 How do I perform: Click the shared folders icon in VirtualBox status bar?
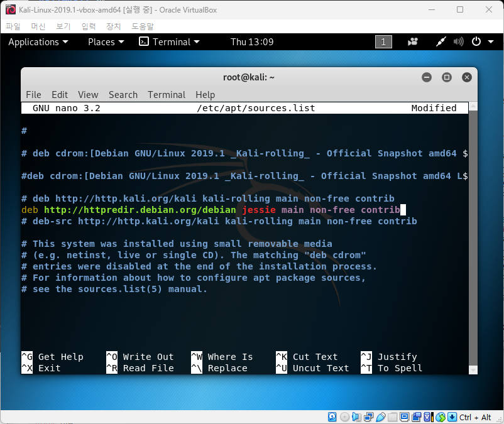(x=393, y=417)
